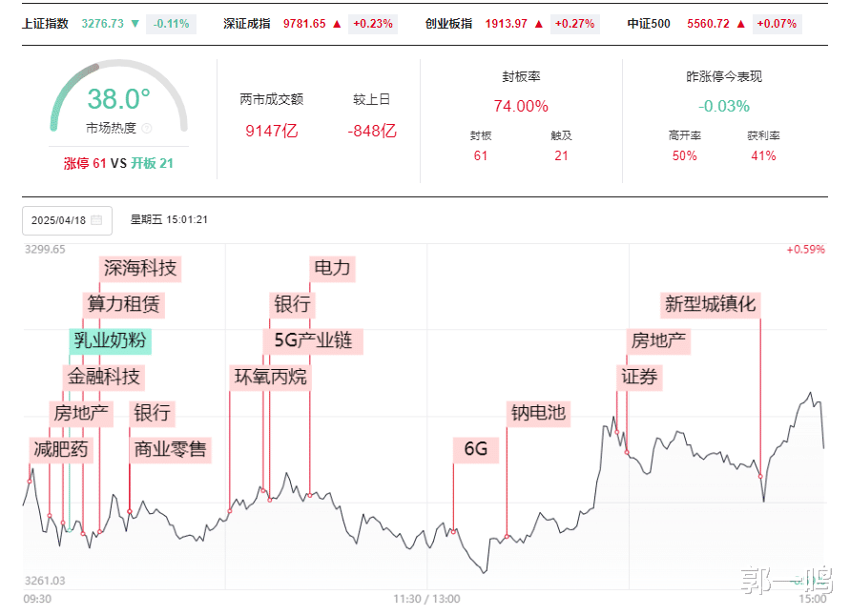Click the 74.00% 封板率 value

pyautogui.click(x=521, y=106)
